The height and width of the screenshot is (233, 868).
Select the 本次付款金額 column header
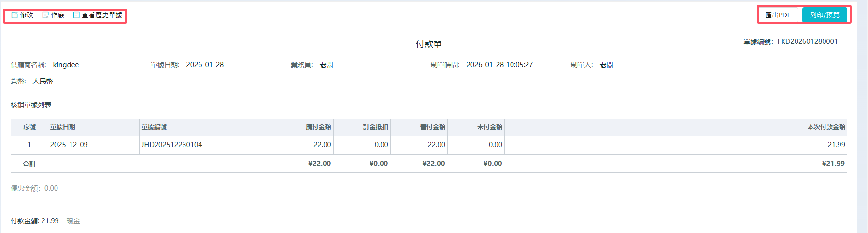[x=826, y=127]
